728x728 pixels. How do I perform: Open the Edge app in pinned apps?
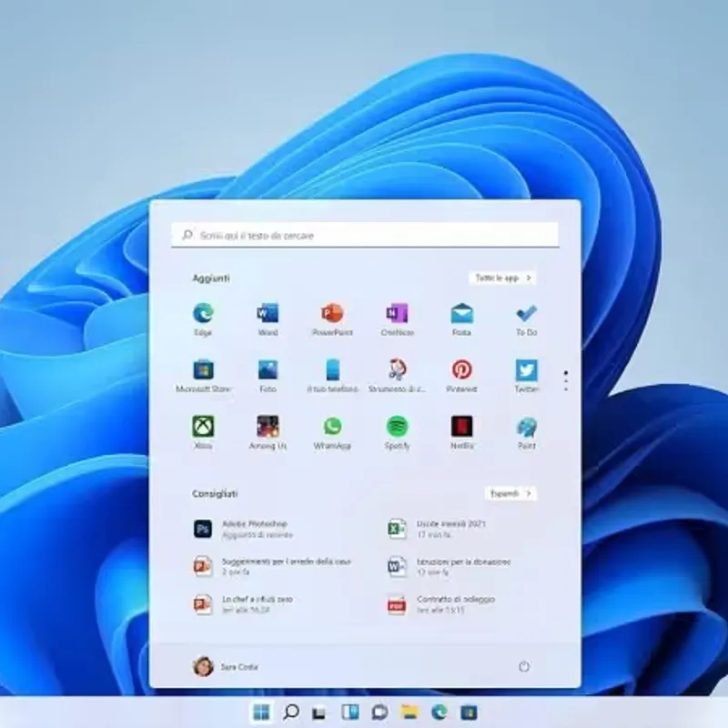pyautogui.click(x=203, y=318)
